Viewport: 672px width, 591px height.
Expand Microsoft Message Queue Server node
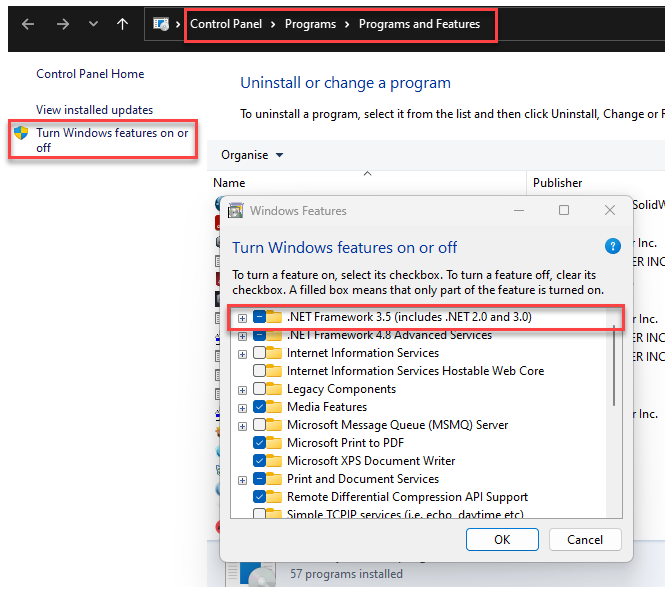(243, 426)
